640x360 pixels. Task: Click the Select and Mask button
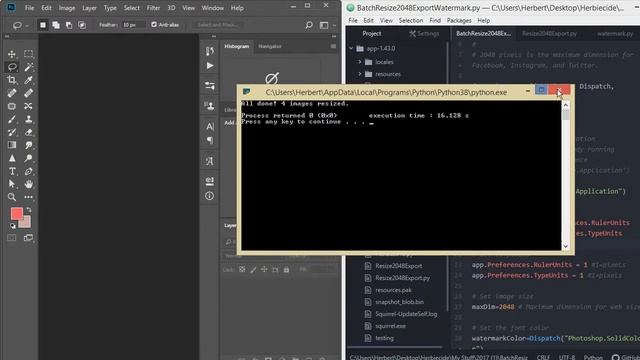point(218,25)
